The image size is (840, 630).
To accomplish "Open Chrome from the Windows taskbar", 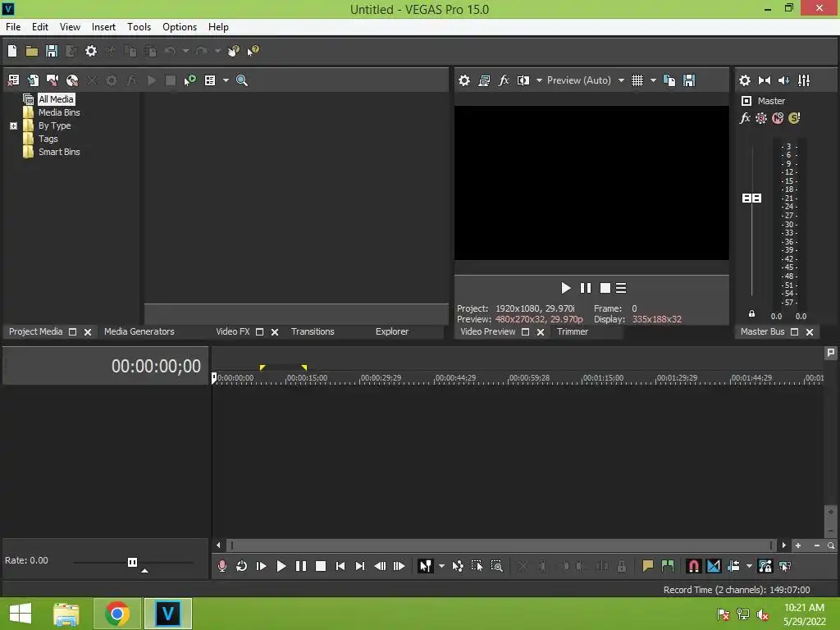I will [117, 614].
